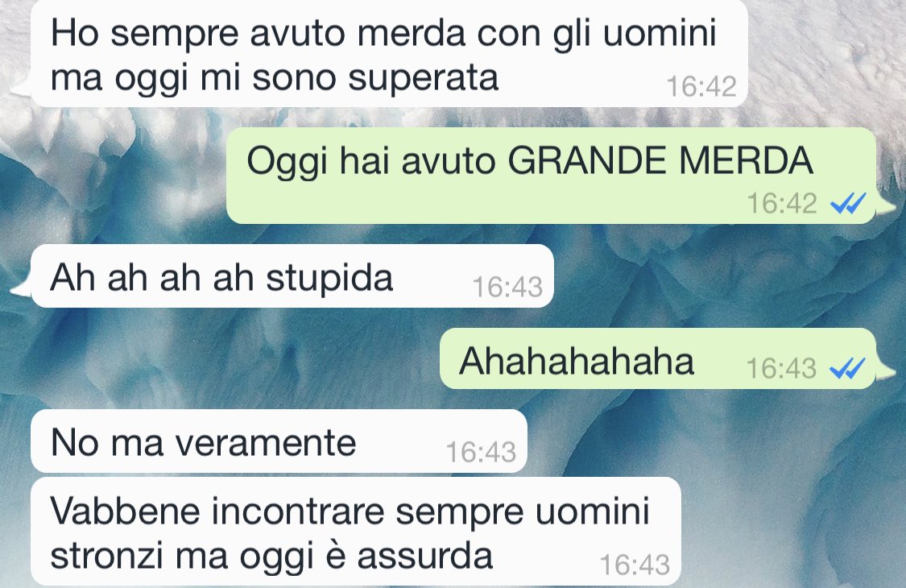Select the "No ma veramente" message
906x588 pixels.
[x=279, y=441]
